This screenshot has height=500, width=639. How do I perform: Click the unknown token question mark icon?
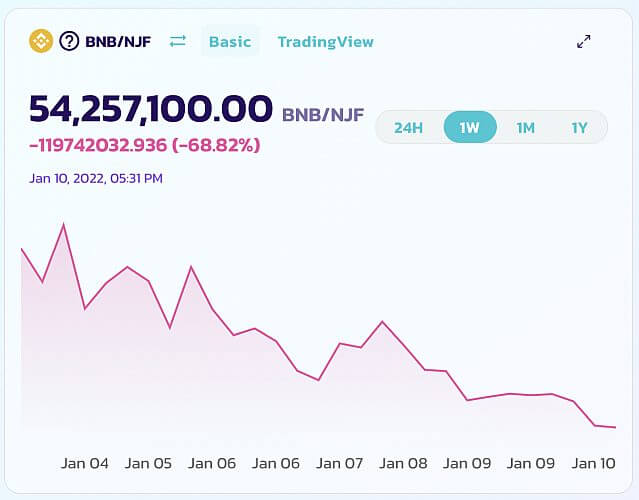tap(69, 41)
